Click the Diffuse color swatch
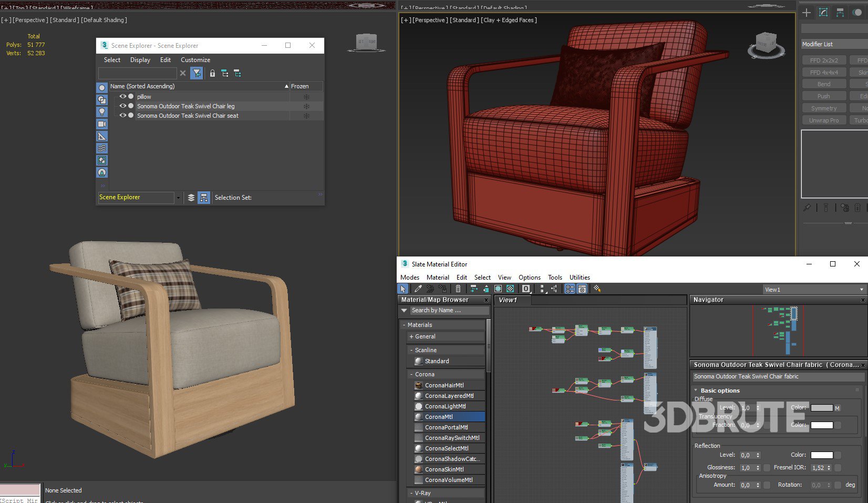Viewport: 868px width, 503px height. click(x=821, y=408)
